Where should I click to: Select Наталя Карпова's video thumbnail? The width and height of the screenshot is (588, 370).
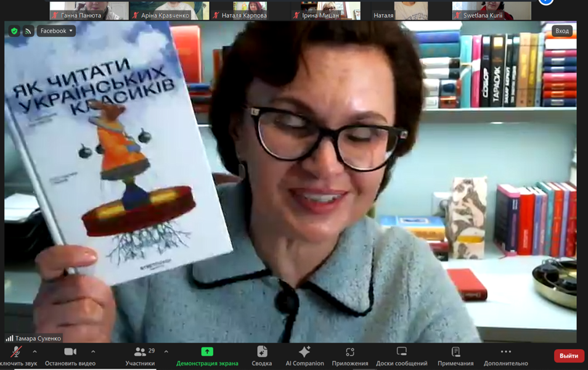pyautogui.click(x=250, y=10)
